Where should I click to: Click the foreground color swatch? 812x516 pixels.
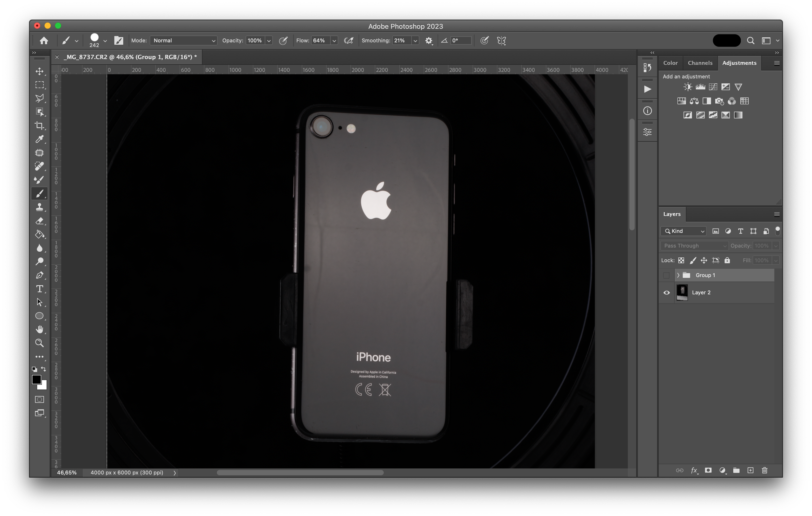[x=36, y=379]
